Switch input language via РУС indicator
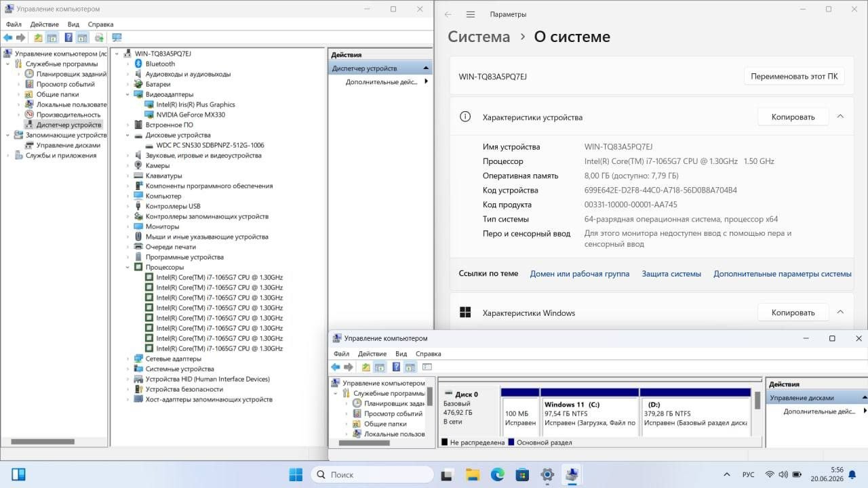The width and height of the screenshot is (868, 488). point(749,474)
